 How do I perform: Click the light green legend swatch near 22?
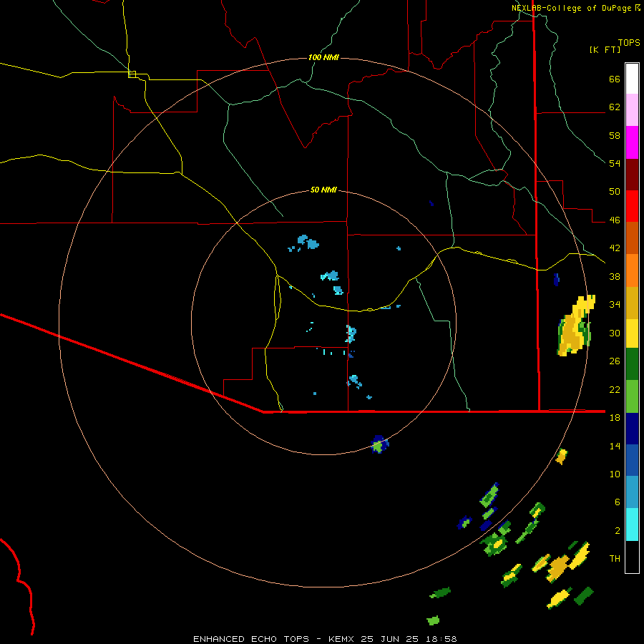[x=632, y=396]
